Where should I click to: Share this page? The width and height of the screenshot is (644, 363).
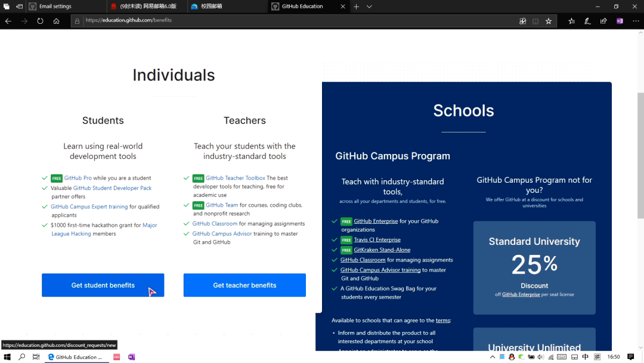click(x=603, y=21)
